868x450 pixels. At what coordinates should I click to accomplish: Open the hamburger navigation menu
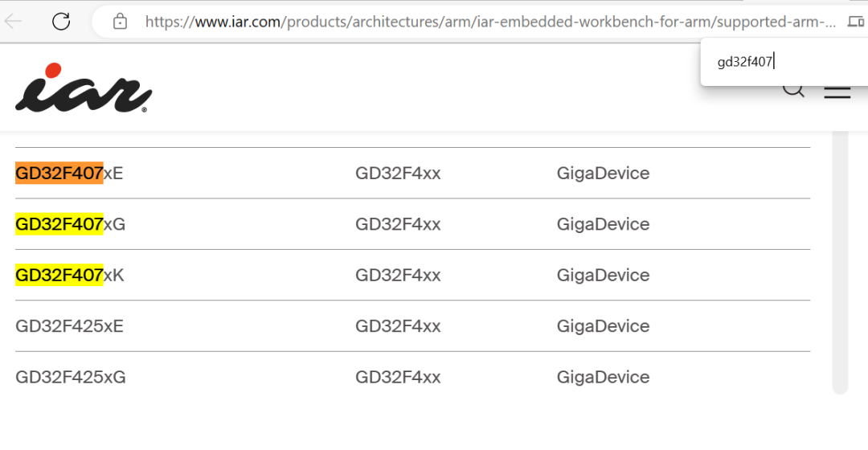pos(837,91)
